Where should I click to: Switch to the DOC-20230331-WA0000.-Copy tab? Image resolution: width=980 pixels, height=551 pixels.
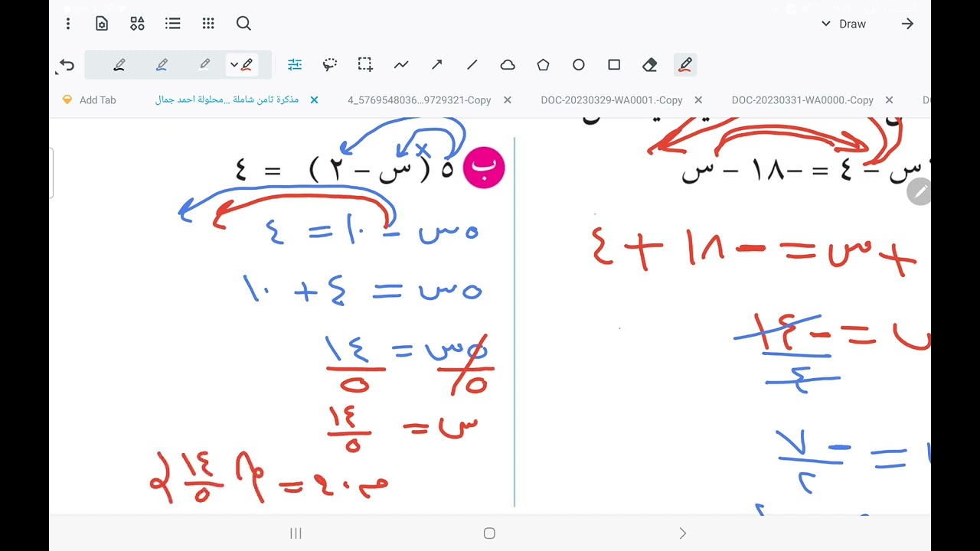pos(802,100)
